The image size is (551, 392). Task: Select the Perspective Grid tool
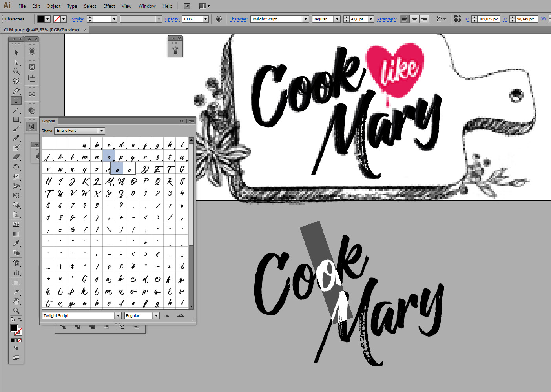(16, 214)
